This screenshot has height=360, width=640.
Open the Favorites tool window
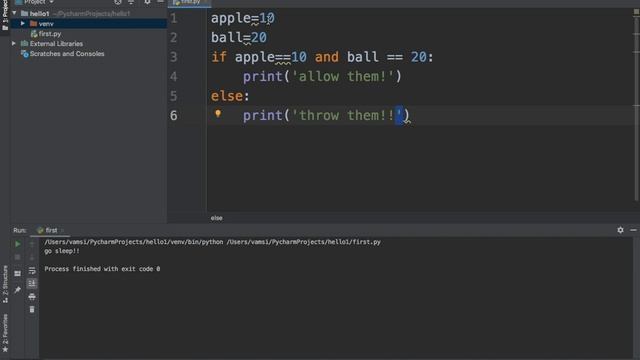point(5,333)
